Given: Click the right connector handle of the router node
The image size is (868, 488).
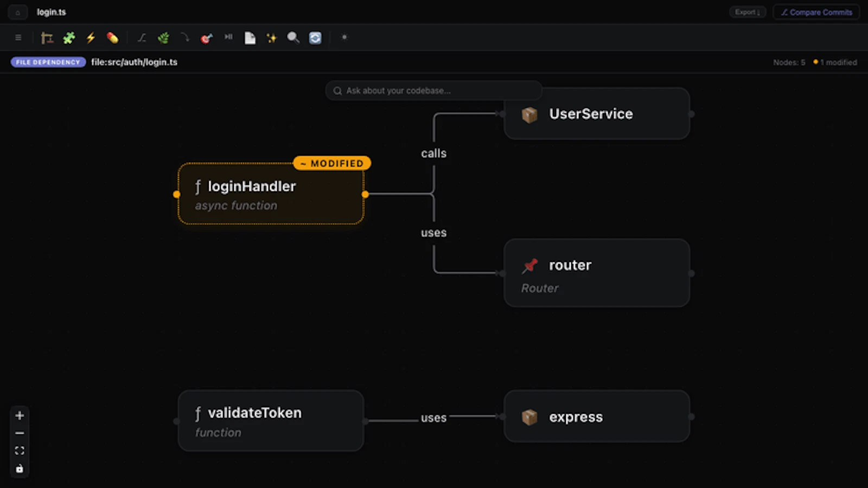Looking at the screenshot, I should tap(691, 273).
